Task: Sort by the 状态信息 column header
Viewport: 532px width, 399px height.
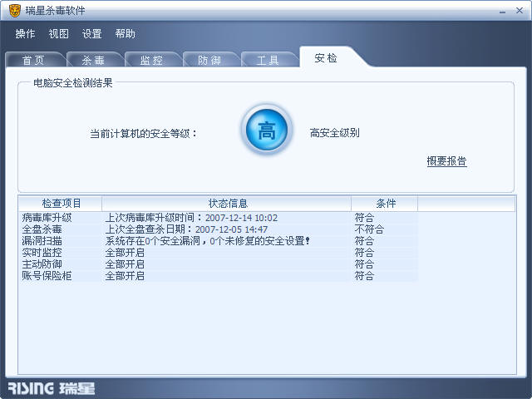Action: point(227,203)
